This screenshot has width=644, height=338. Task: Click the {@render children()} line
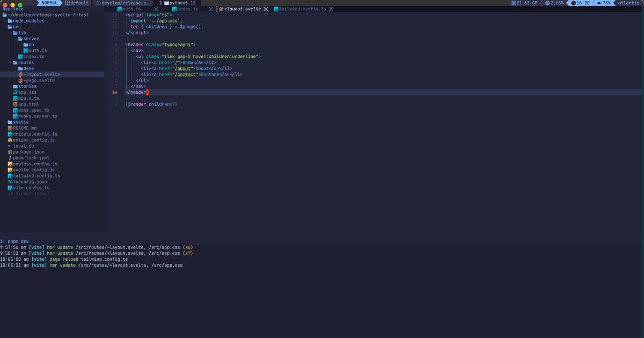pos(151,104)
